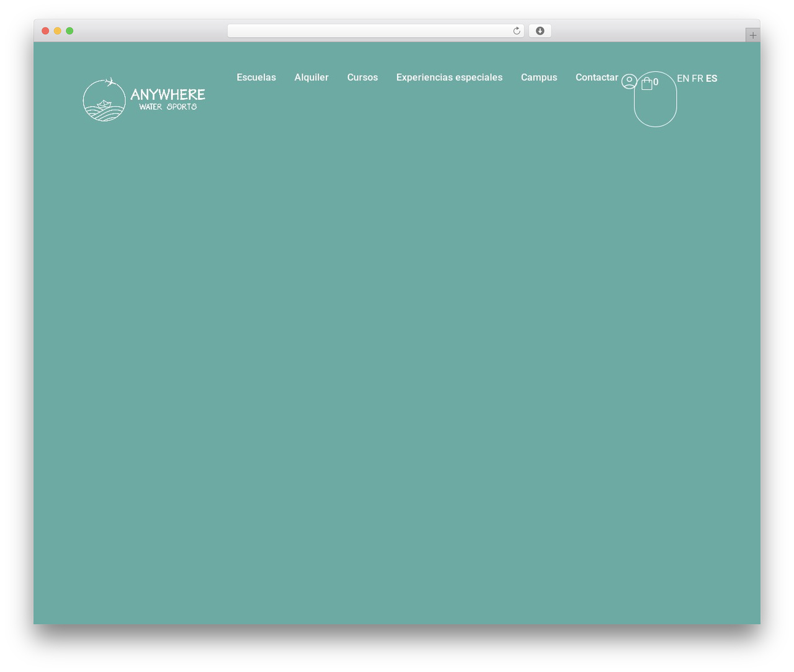794x672 pixels.
Task: Click the Anywhere Water Sports logo
Action: coord(144,99)
